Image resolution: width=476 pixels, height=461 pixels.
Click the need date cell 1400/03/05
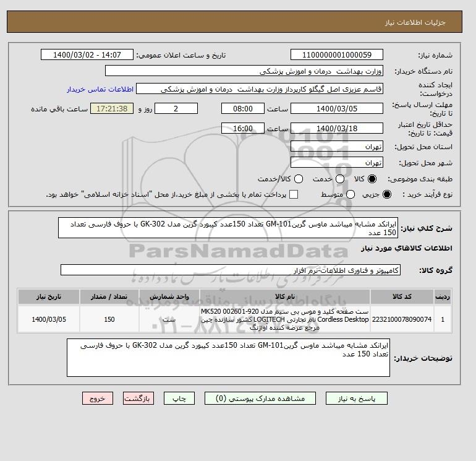pyautogui.click(x=49, y=319)
